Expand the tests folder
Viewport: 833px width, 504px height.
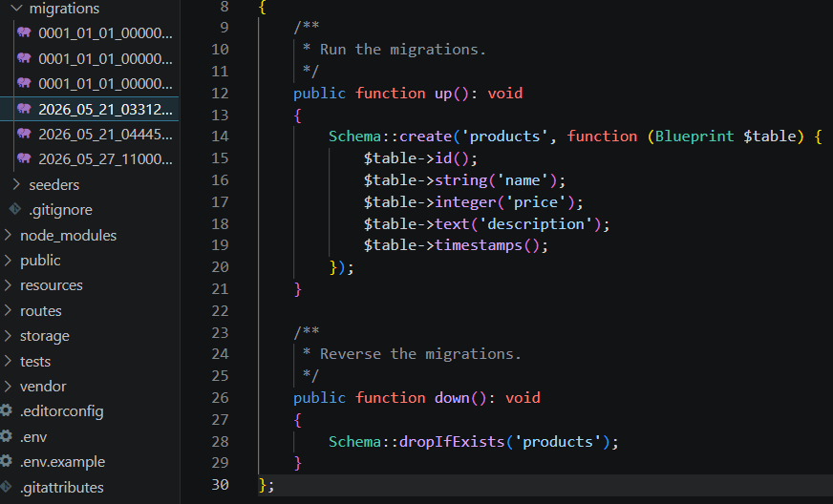(x=8, y=361)
